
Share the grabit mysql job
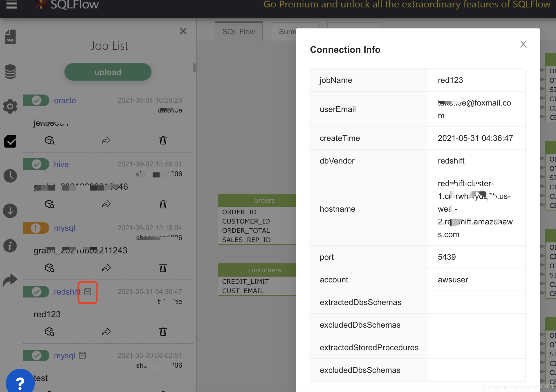point(106,268)
